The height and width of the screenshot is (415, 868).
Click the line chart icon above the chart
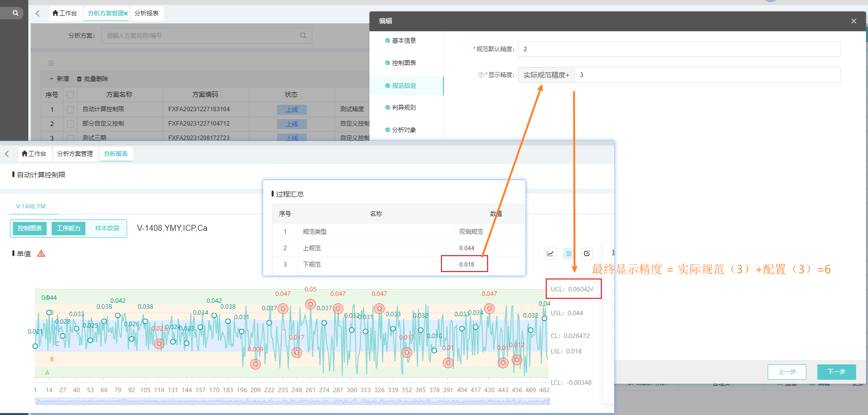point(550,254)
